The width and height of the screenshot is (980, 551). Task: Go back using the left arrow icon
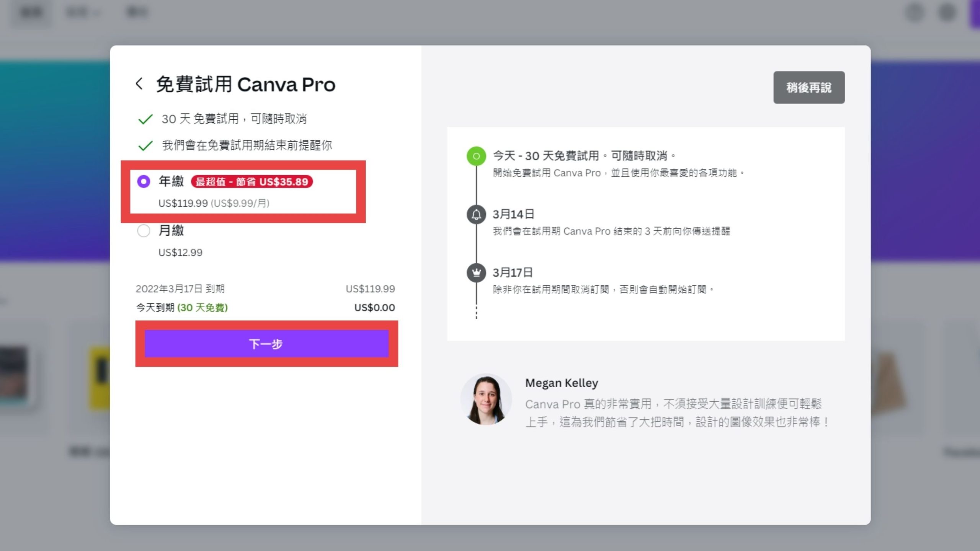tap(139, 84)
